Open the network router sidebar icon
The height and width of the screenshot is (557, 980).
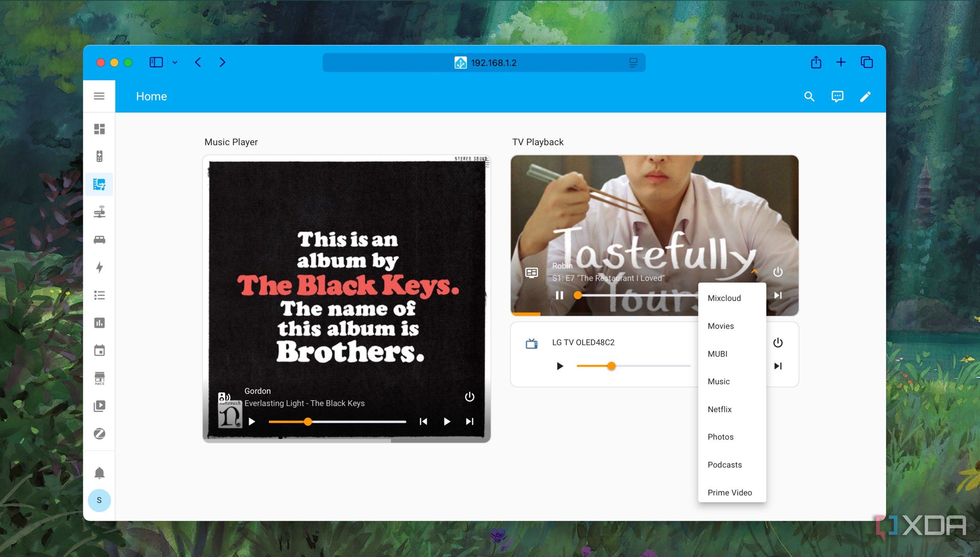pos(99,212)
